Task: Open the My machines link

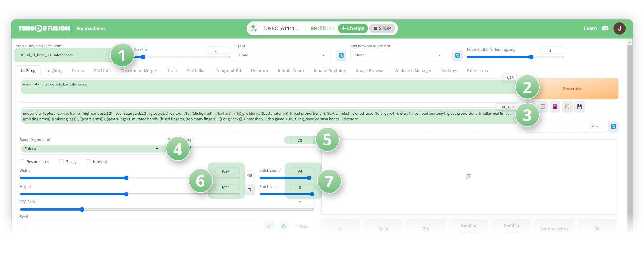Action: (x=91, y=28)
